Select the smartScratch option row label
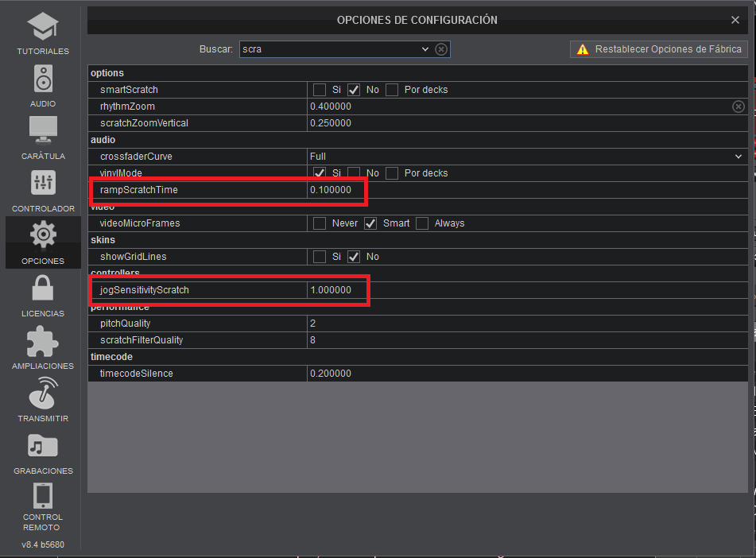This screenshot has height=558, width=756. coord(129,90)
